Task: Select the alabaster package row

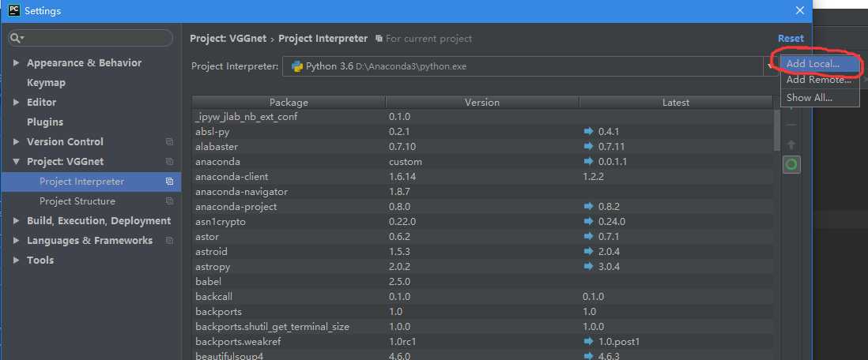Action: (x=482, y=147)
